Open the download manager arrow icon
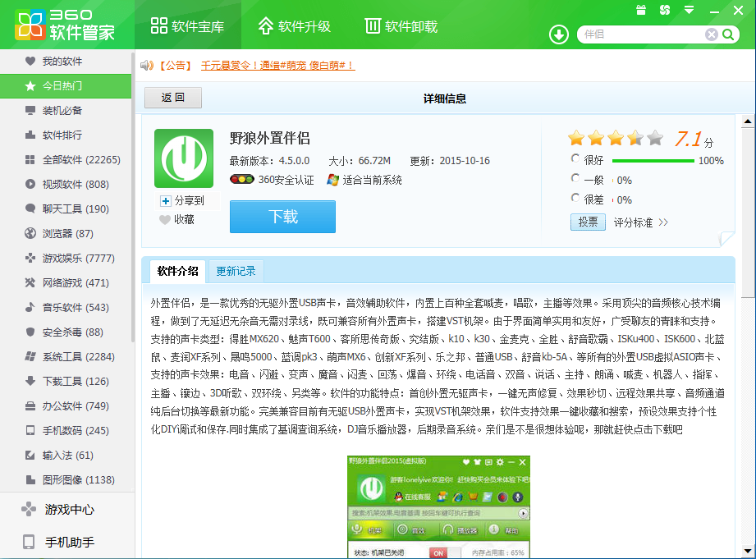The width and height of the screenshot is (756, 559). (x=559, y=34)
